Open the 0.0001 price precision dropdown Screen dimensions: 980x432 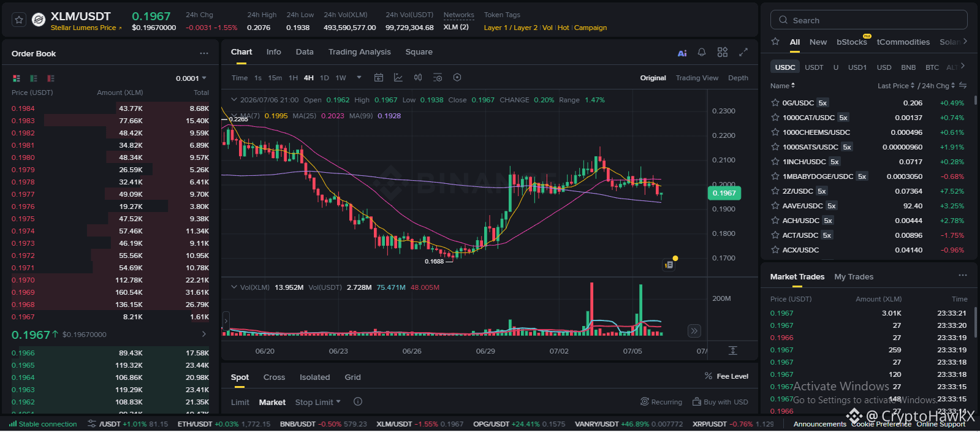(191, 78)
